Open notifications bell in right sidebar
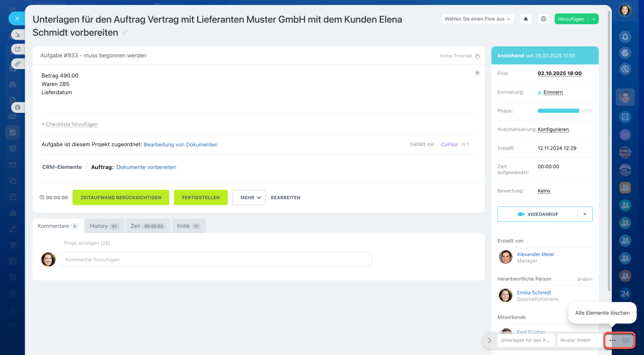The height and width of the screenshot is (355, 644). (x=625, y=37)
